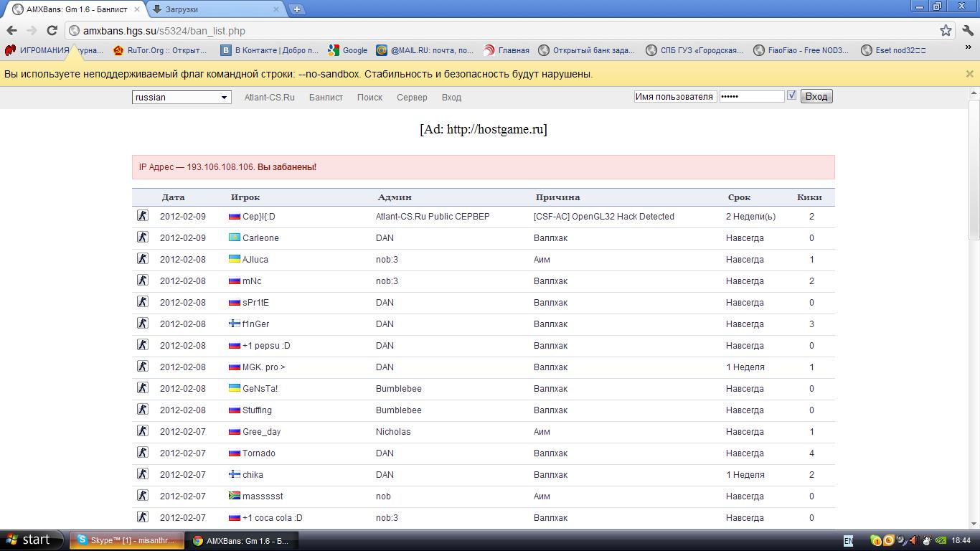Open the Google bookmark

[x=348, y=50]
